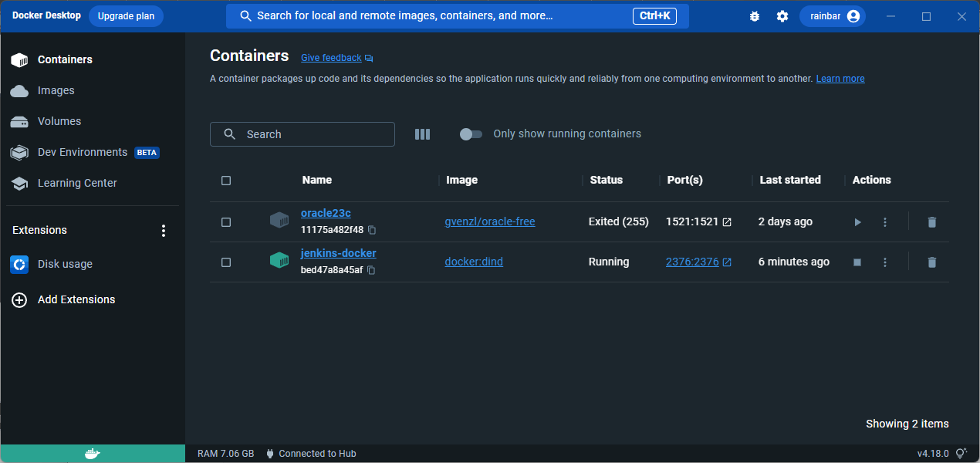Start the oracle23c container
Image resolution: width=980 pixels, height=463 pixels.
pyautogui.click(x=857, y=222)
